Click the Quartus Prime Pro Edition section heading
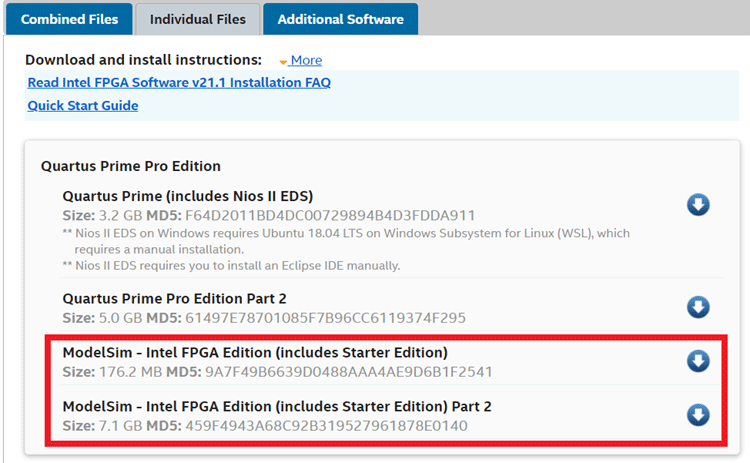This screenshot has width=750, height=463. click(131, 166)
